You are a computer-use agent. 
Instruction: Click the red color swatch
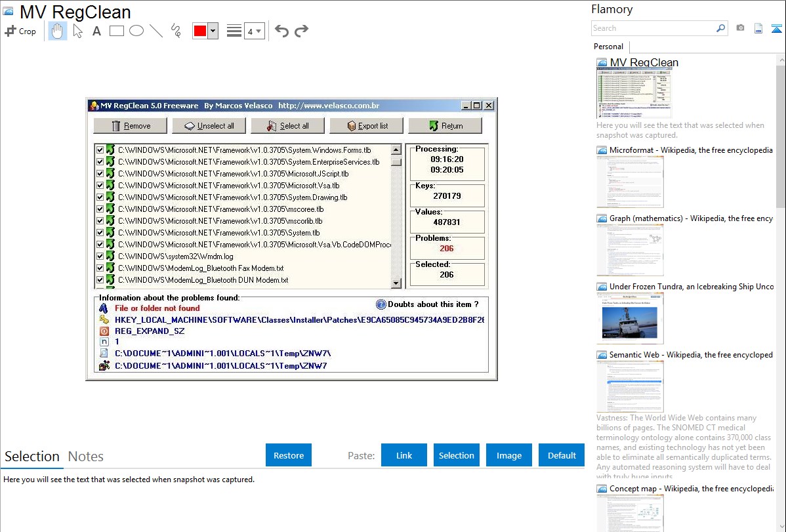click(200, 31)
